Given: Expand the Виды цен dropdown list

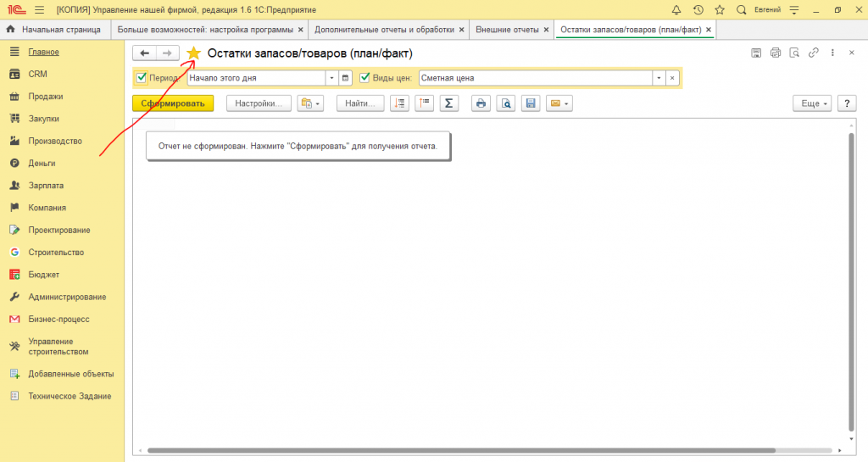Looking at the screenshot, I should point(658,78).
